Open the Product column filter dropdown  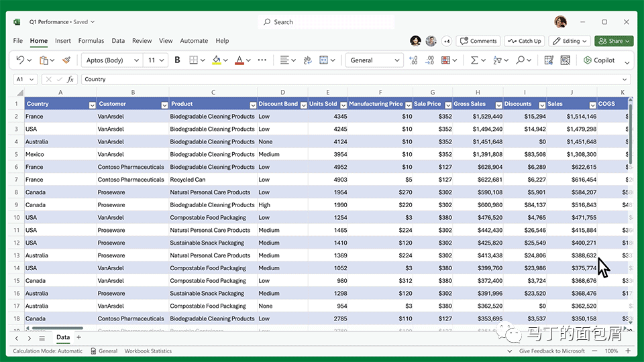pos(253,105)
